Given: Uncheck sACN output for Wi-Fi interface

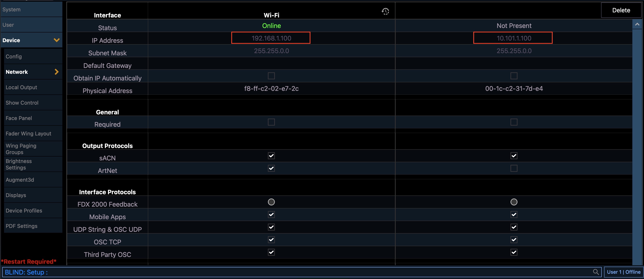Looking at the screenshot, I should tap(271, 156).
